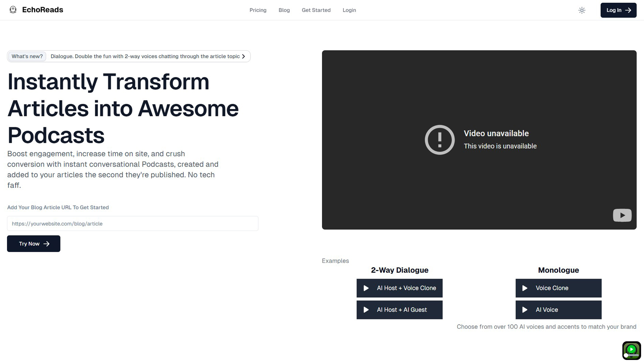Click the 'Instantly Transform Articles' headline

coord(123,109)
